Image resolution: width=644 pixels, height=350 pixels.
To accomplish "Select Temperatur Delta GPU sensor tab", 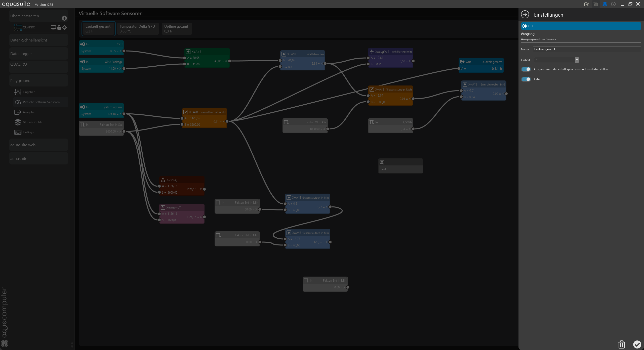I will pyautogui.click(x=138, y=29).
